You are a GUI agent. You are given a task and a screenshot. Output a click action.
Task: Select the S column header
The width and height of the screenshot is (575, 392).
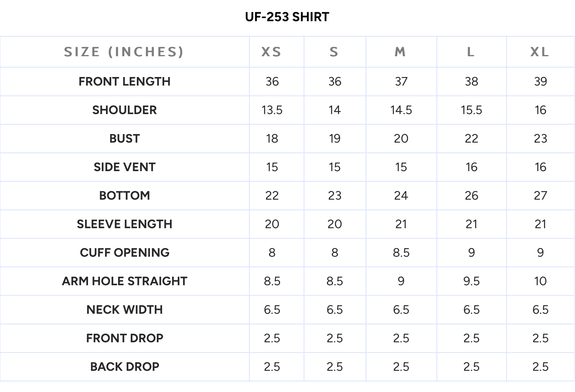coord(334,52)
